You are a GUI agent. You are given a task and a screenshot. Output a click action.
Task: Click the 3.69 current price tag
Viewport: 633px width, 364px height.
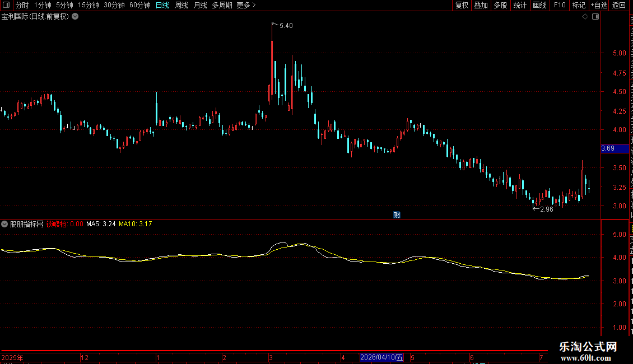pos(615,148)
